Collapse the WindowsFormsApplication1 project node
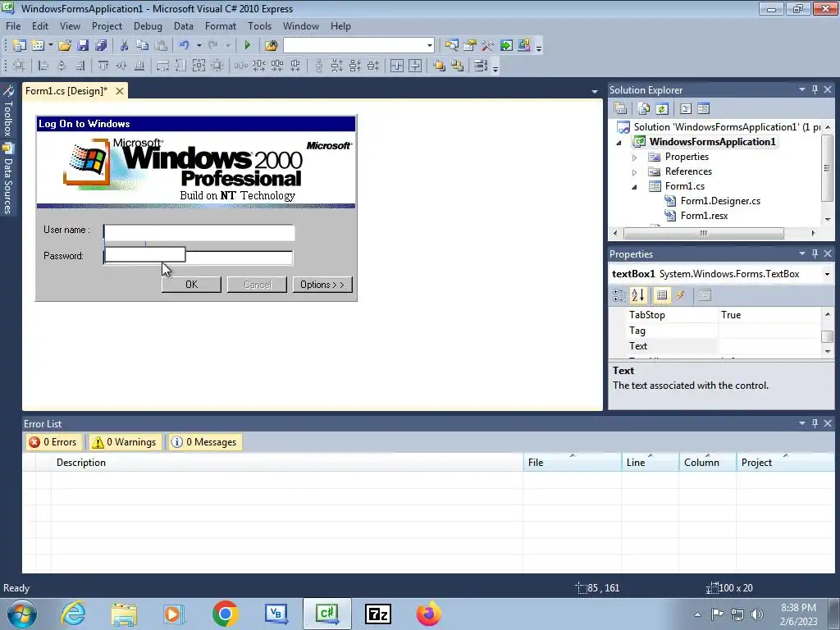The width and height of the screenshot is (840, 630). [619, 143]
